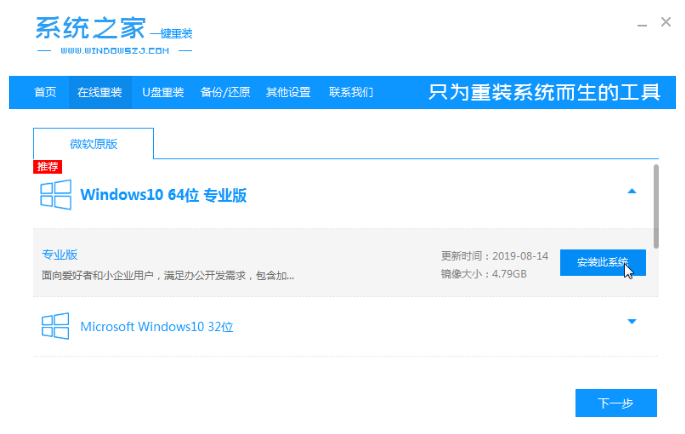The image size is (685, 434).
Task: Collapse the Windows10 64位 专业版 section
Action: pyautogui.click(x=631, y=191)
